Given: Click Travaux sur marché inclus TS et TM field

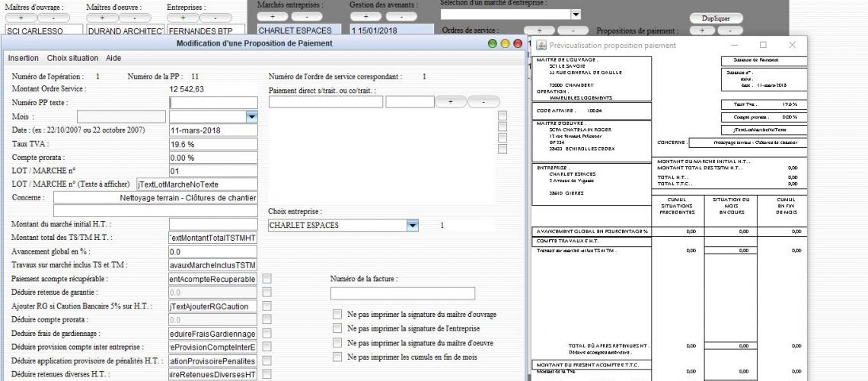Looking at the screenshot, I should [x=213, y=264].
